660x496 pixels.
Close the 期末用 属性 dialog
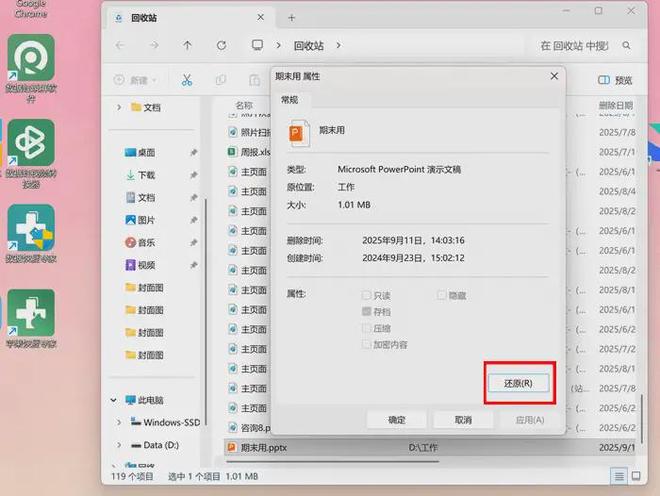(554, 76)
